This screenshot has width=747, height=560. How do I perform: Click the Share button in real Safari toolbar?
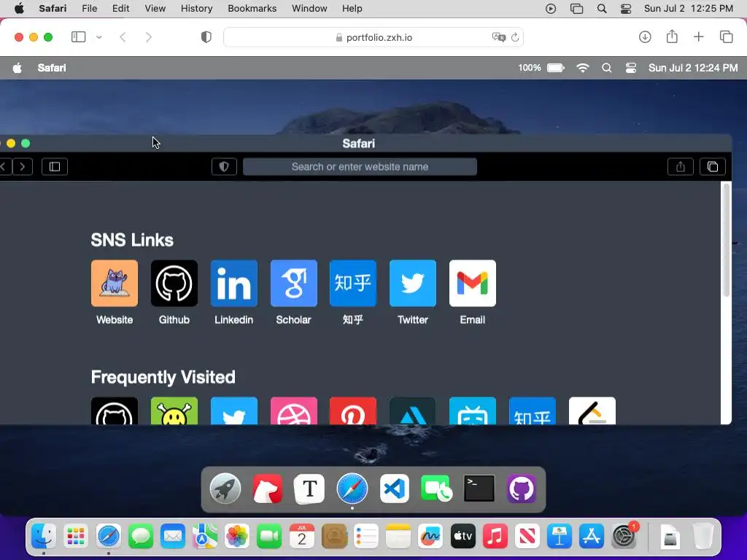[672, 36]
